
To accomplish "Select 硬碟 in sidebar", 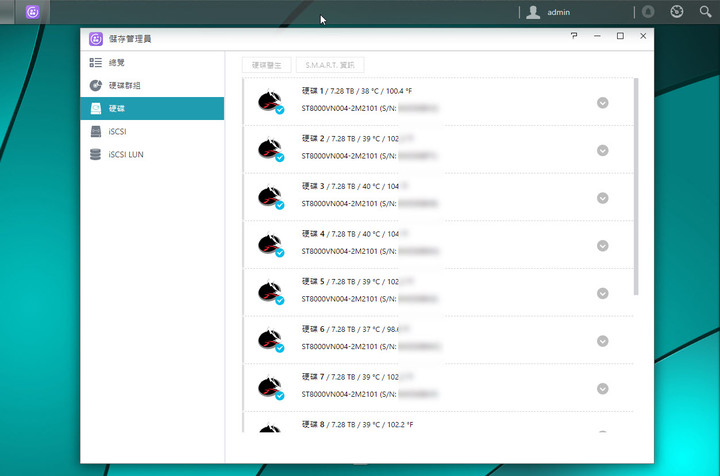I will coord(152,108).
